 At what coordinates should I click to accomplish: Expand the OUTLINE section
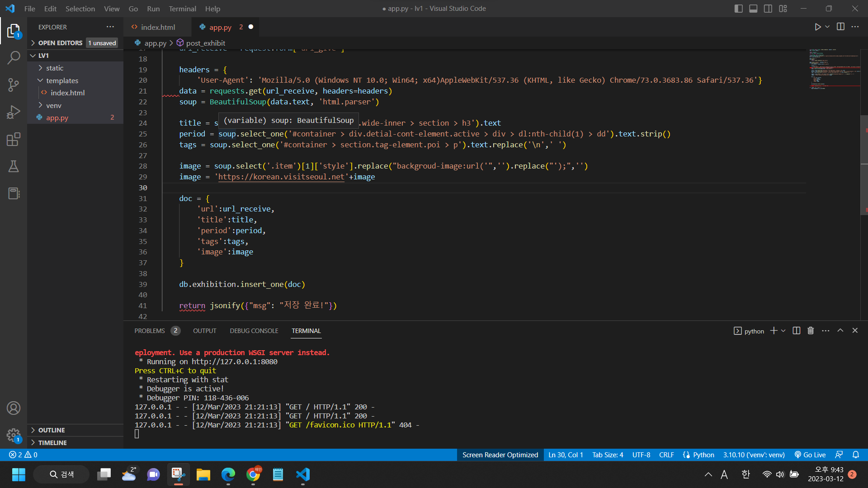pos(75,430)
